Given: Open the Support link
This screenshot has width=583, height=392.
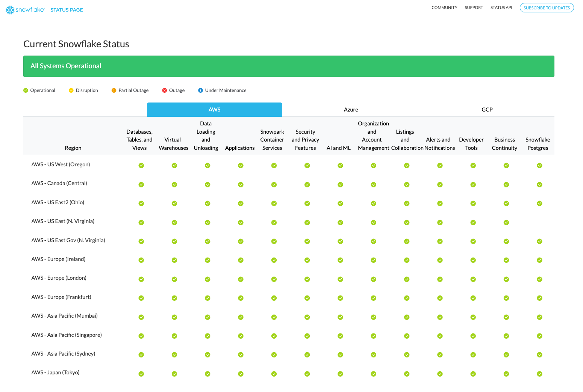Looking at the screenshot, I should coord(474,8).
